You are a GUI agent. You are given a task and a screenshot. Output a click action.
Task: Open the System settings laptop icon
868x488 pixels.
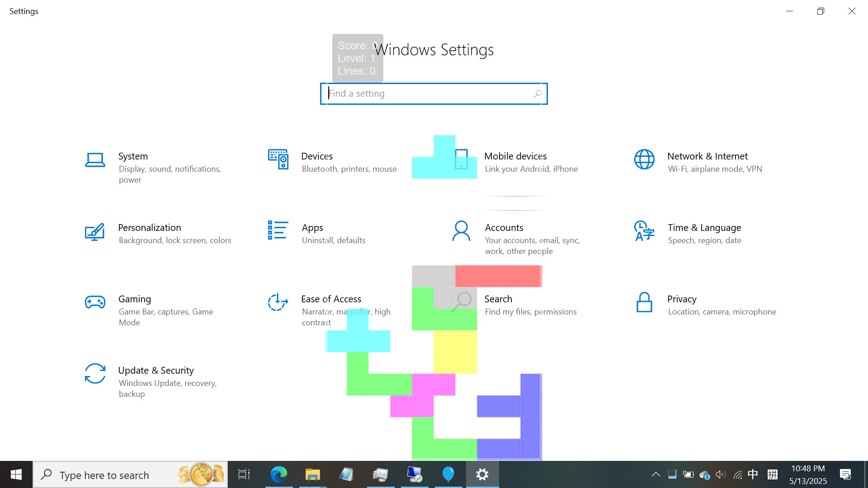[x=95, y=160]
